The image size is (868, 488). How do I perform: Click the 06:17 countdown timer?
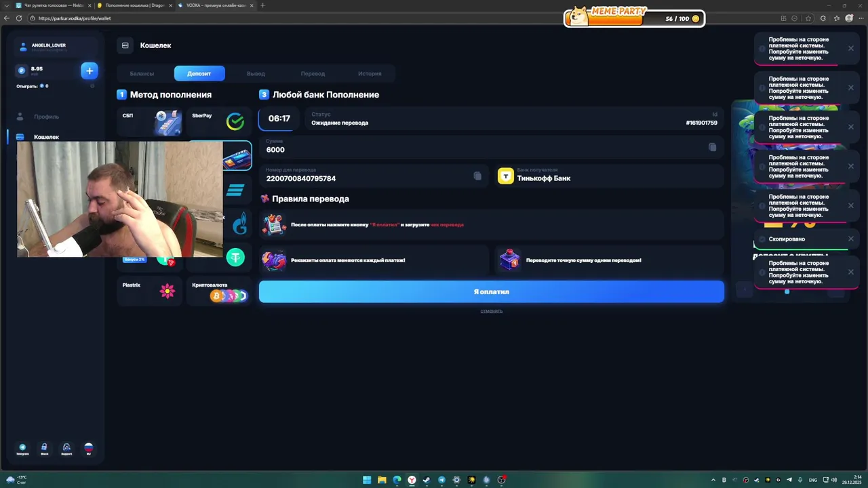[x=279, y=119]
